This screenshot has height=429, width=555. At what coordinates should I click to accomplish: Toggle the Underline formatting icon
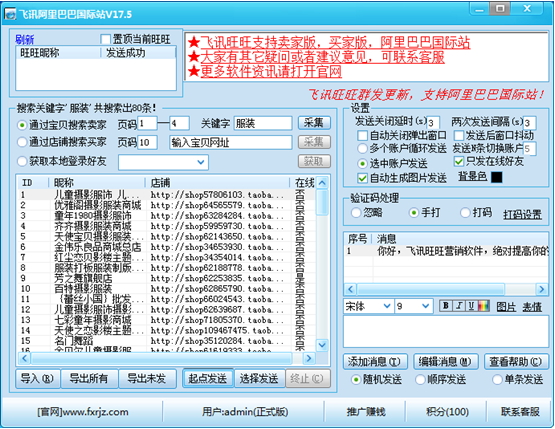click(x=471, y=305)
